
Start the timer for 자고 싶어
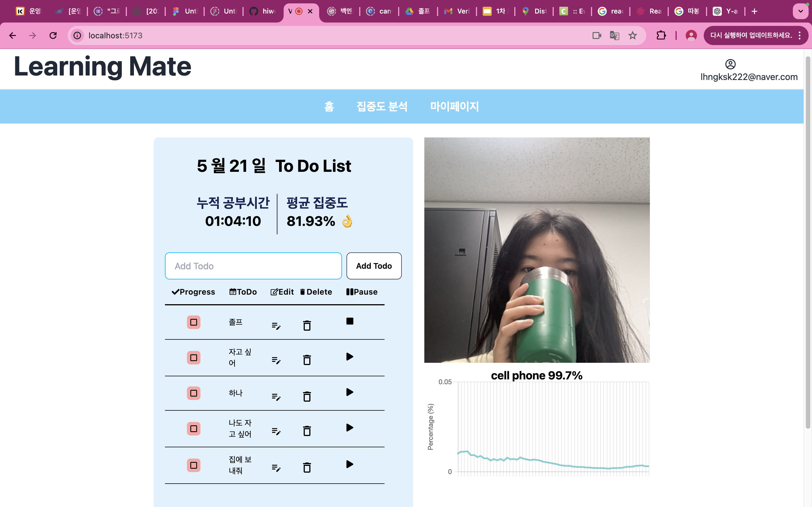pyautogui.click(x=350, y=356)
